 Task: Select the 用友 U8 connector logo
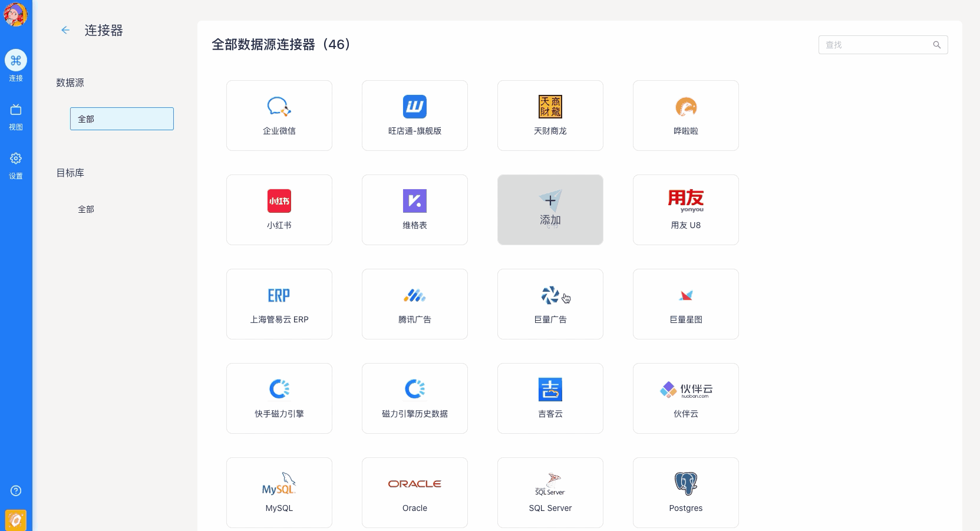(686, 201)
